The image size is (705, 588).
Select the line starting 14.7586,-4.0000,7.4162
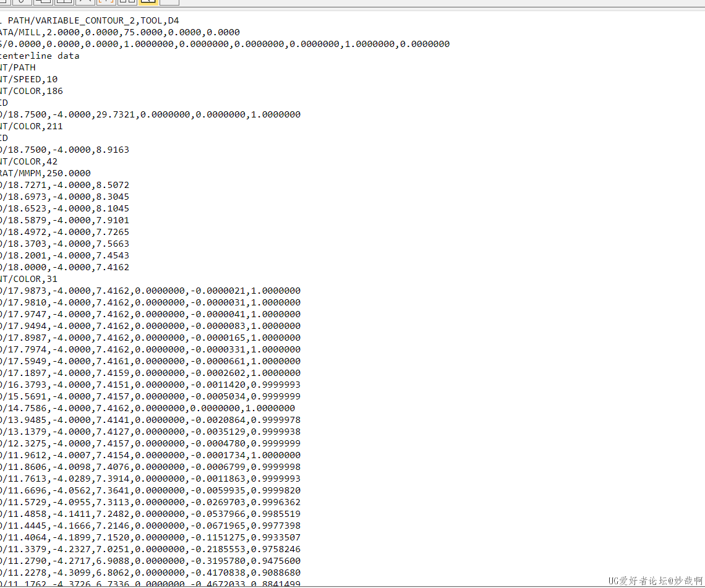(x=147, y=408)
